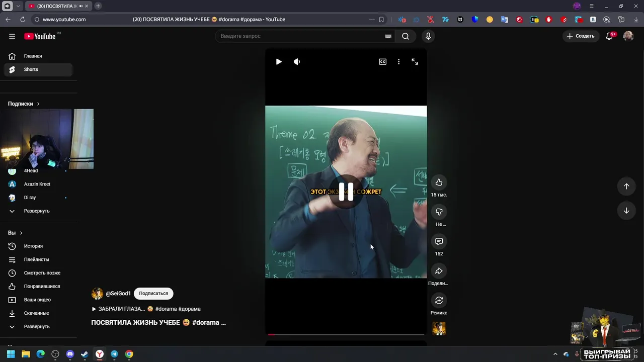Go to next Short with down arrow
Viewport: 644px width, 362px height.
pyautogui.click(x=626, y=211)
